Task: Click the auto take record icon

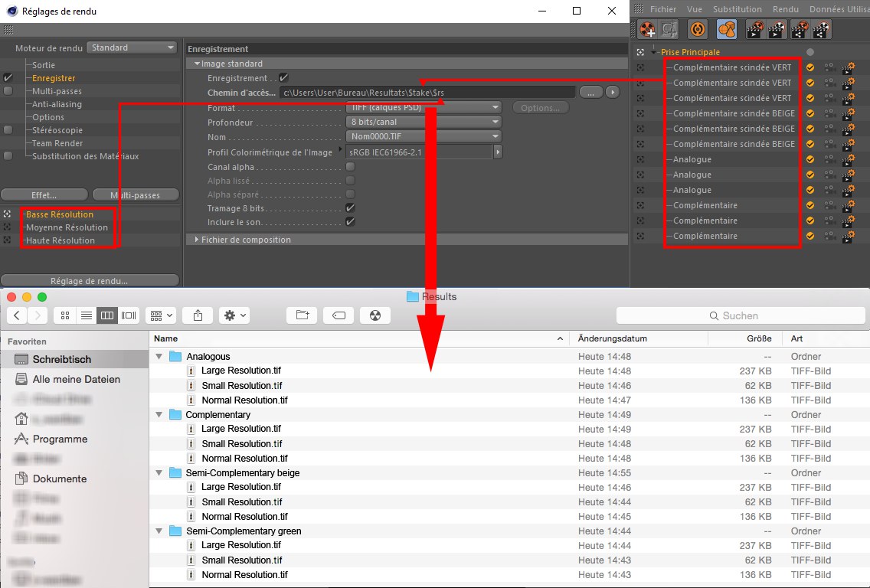Action: (697, 29)
